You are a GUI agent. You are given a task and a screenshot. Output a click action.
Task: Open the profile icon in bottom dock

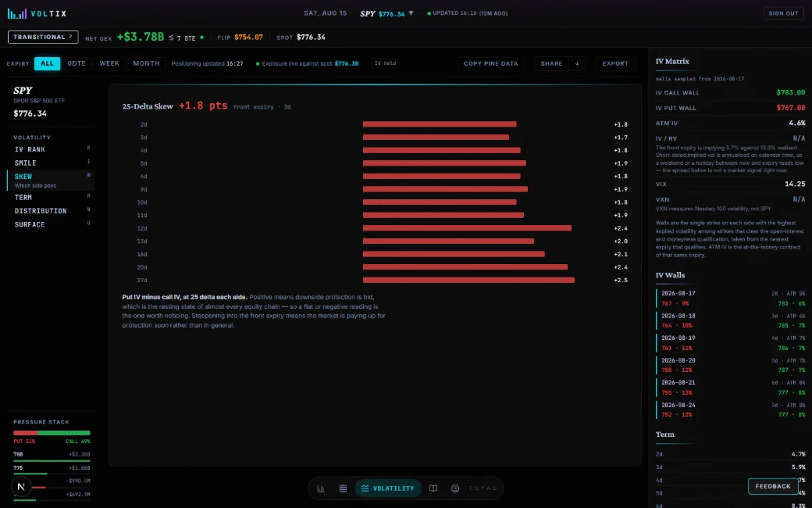(x=455, y=488)
